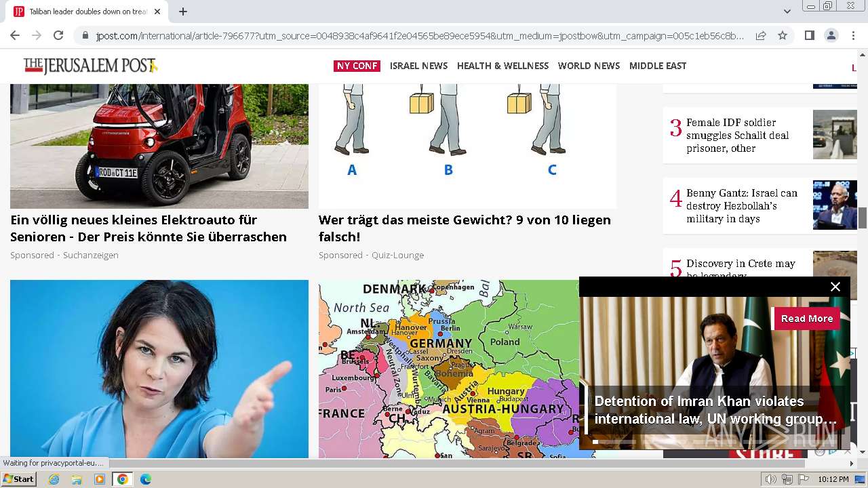This screenshot has height=488, width=868.
Task: Open Chrome three-dot menu
Action: pos(852,35)
